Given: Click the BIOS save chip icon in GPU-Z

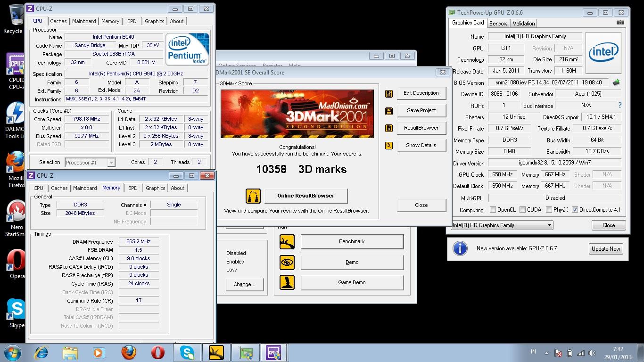Looking at the screenshot, I should 616,82.
